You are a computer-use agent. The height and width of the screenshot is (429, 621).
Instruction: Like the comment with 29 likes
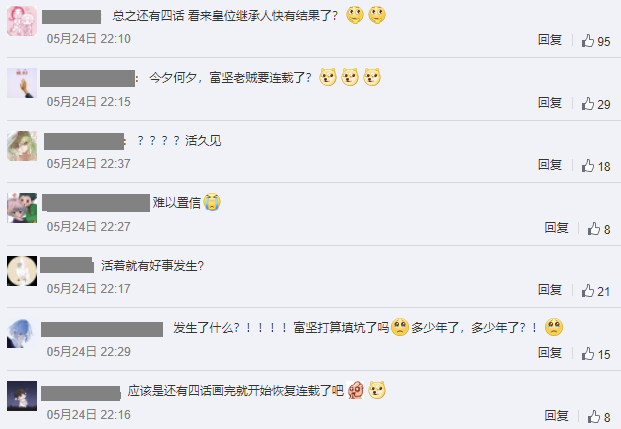[595, 104]
